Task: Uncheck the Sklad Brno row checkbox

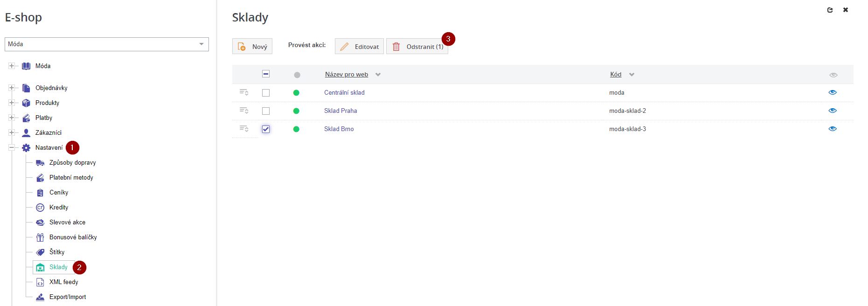Action: pyautogui.click(x=266, y=129)
